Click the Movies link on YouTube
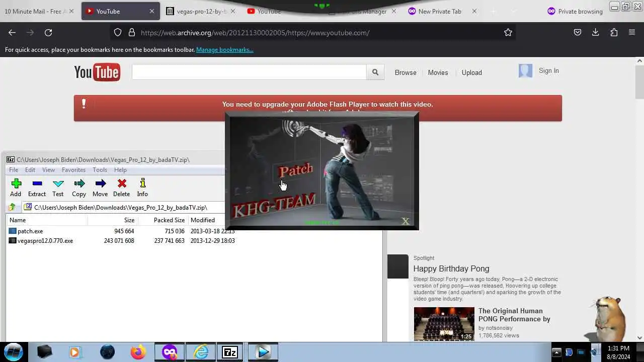This screenshot has width=644, height=362. coord(438,72)
